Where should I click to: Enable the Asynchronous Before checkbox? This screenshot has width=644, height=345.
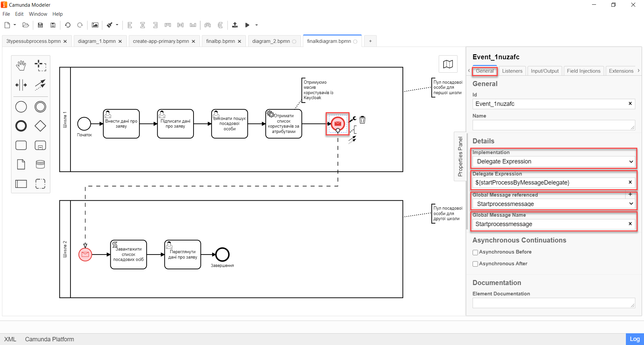475,253
